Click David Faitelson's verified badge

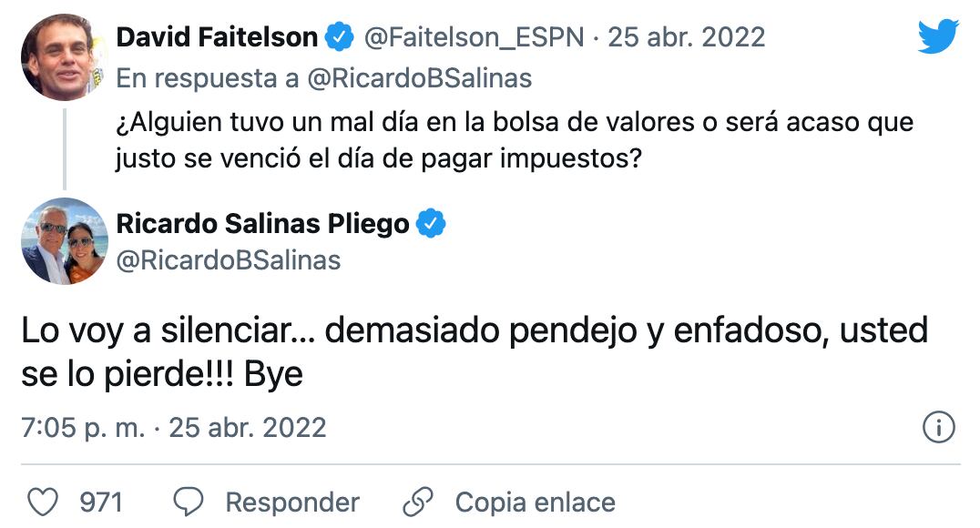click(x=341, y=38)
